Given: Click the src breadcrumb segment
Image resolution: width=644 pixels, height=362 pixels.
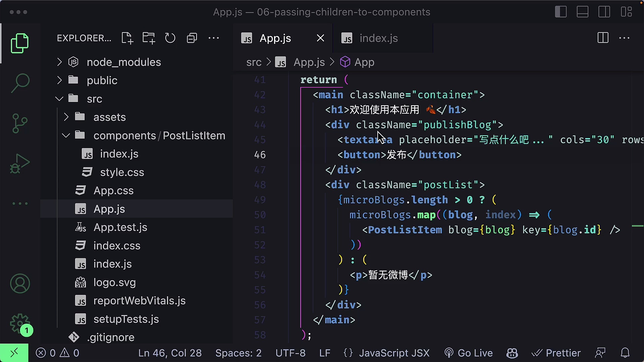Looking at the screenshot, I should pyautogui.click(x=254, y=62).
